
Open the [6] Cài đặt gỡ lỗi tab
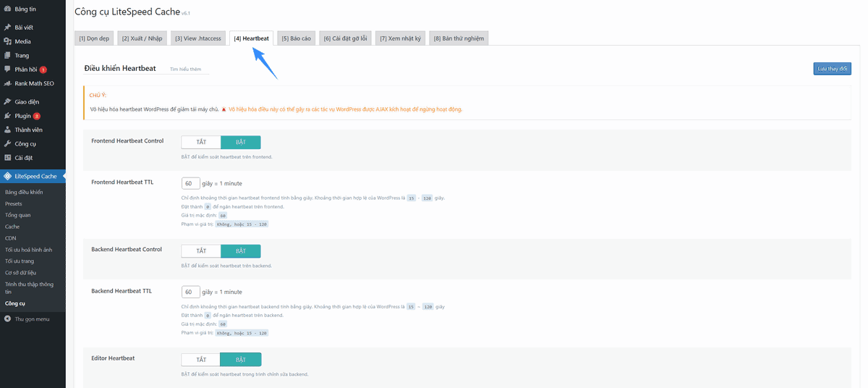(345, 38)
